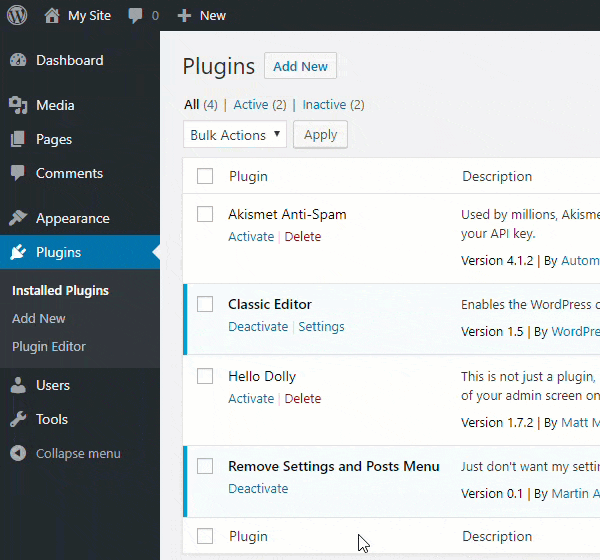Click the plus icon next to New
Image resolution: width=600 pixels, height=560 pixels.
pos(184,16)
